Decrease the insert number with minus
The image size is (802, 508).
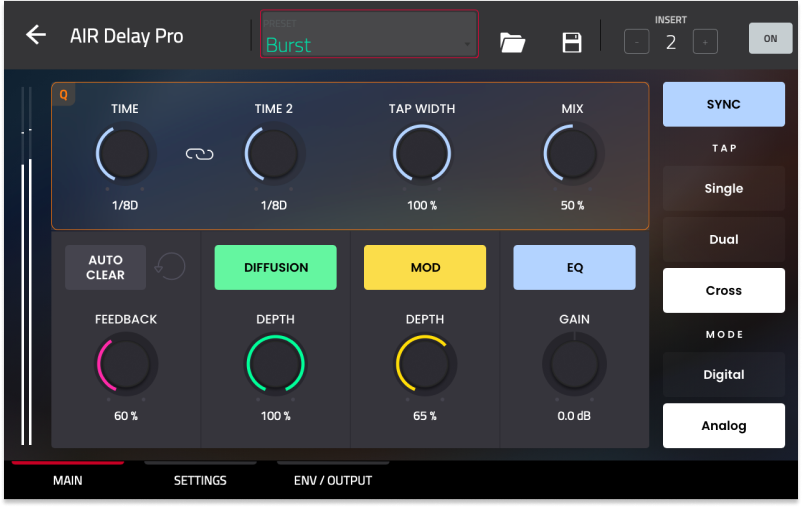[636, 42]
